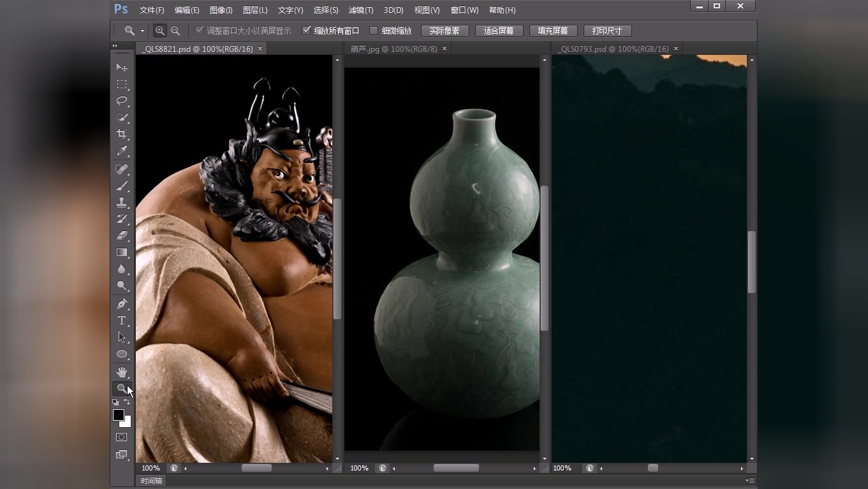Select the Pen tool
The width and height of the screenshot is (868, 489).
pyautogui.click(x=121, y=304)
